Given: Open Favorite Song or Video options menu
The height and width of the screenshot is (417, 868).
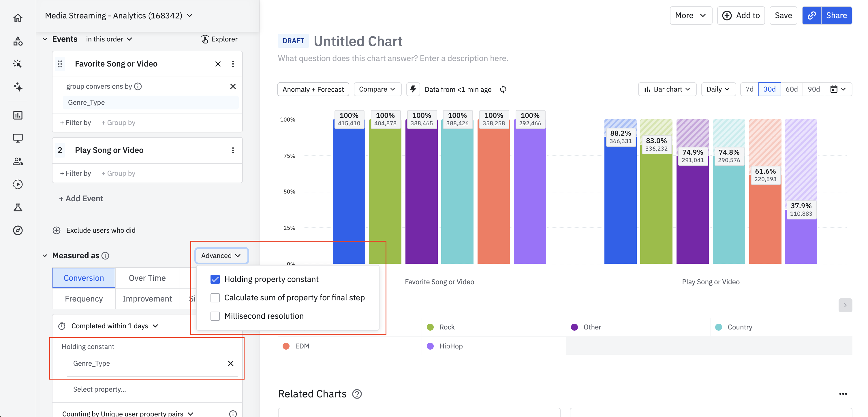Looking at the screenshot, I should pyautogui.click(x=233, y=64).
